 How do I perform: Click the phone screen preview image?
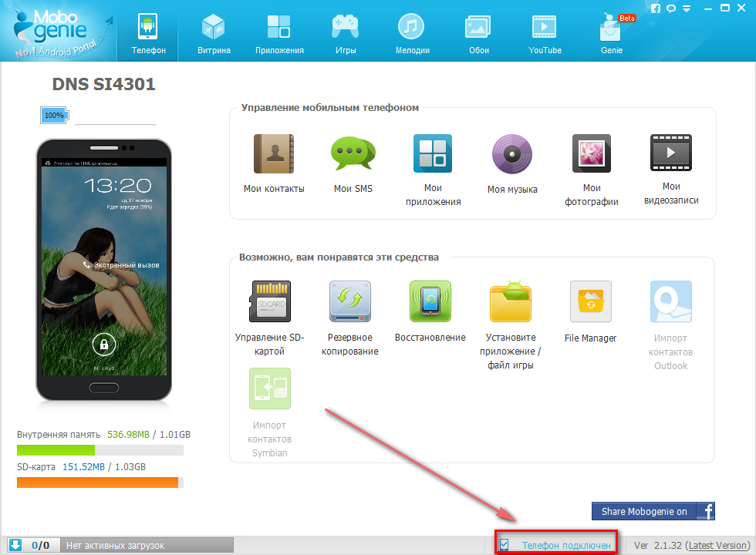103,270
